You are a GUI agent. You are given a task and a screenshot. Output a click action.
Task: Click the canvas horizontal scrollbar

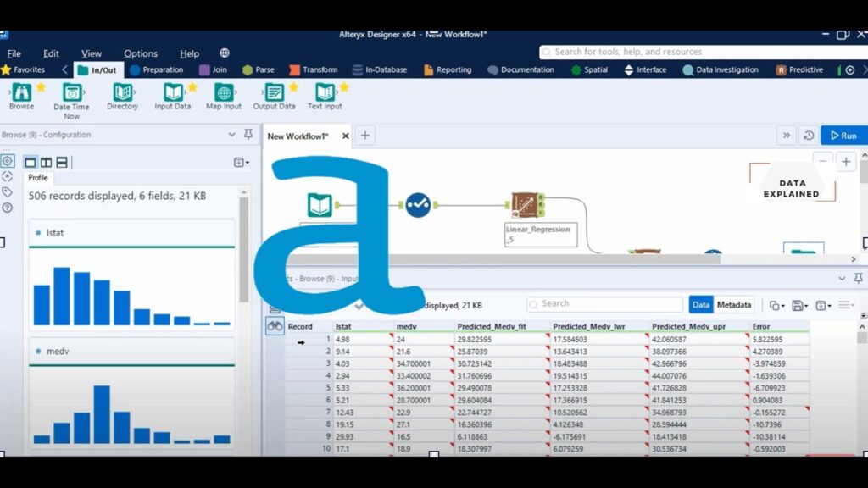(x=551, y=259)
